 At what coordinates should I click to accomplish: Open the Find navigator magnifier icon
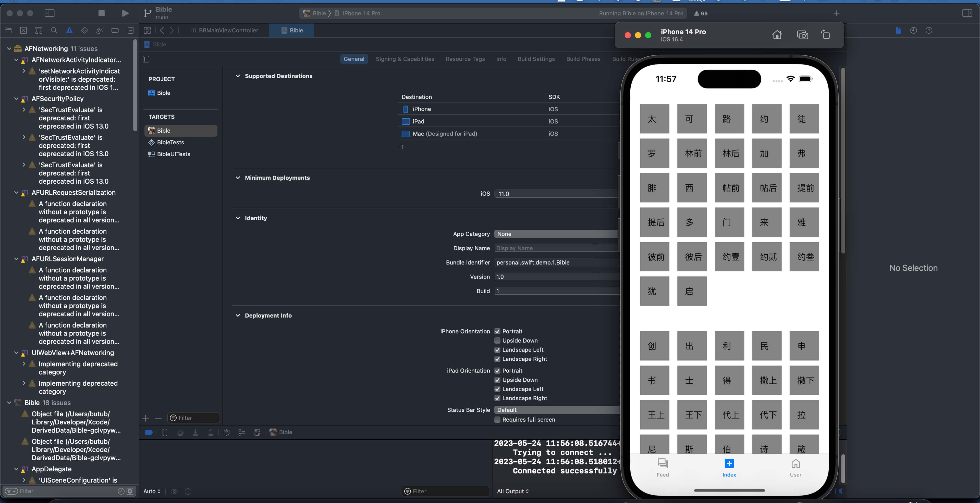pos(54,30)
